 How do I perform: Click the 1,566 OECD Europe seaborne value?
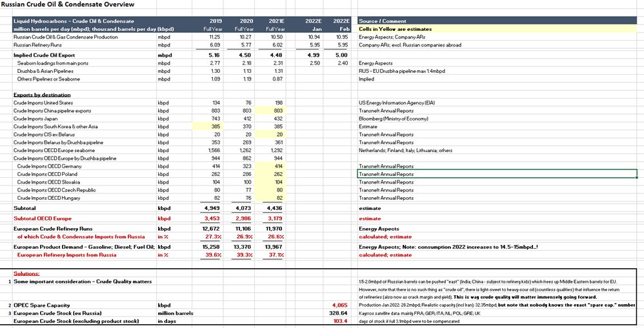pos(214,151)
